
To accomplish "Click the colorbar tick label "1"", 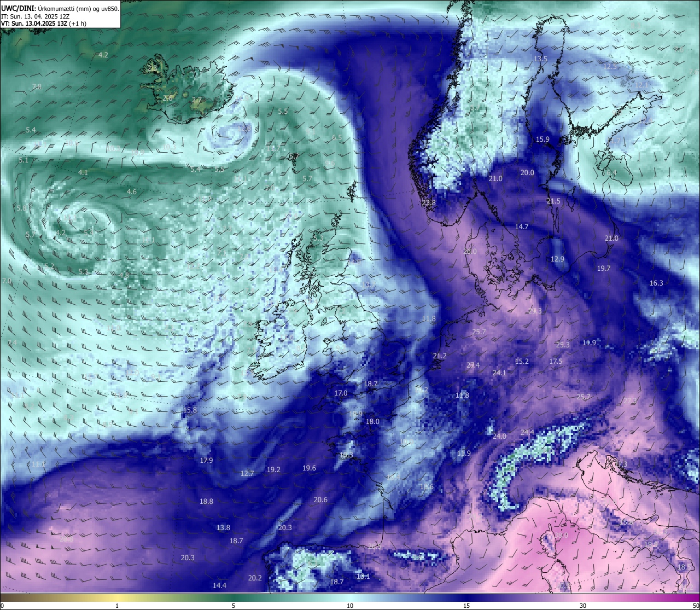I will click(x=117, y=606).
